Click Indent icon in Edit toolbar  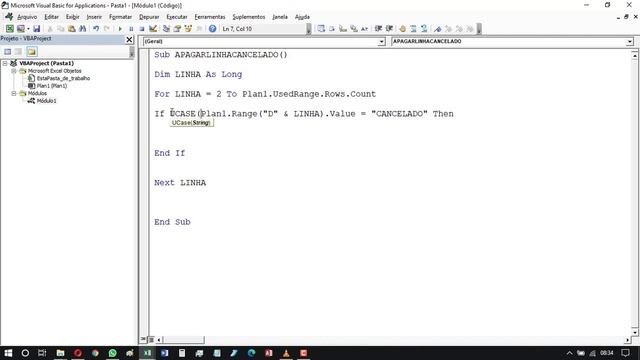coord(378,29)
